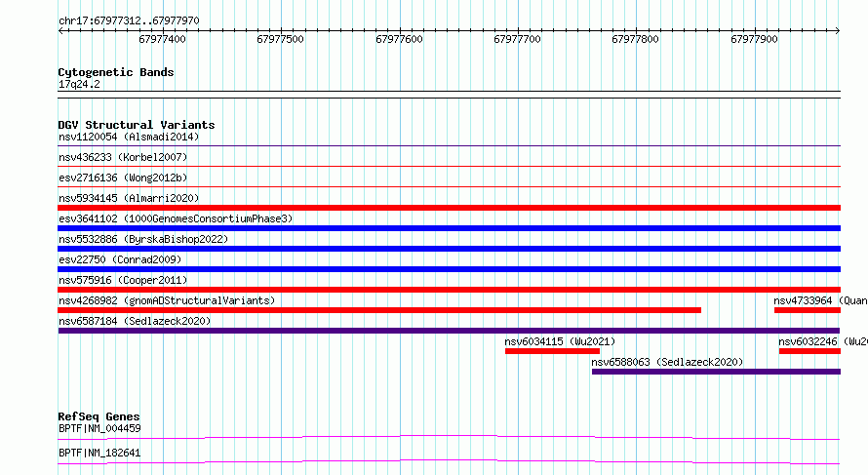868x475 pixels.
Task: Open variant nsv4733964 label
Action: 820,300
